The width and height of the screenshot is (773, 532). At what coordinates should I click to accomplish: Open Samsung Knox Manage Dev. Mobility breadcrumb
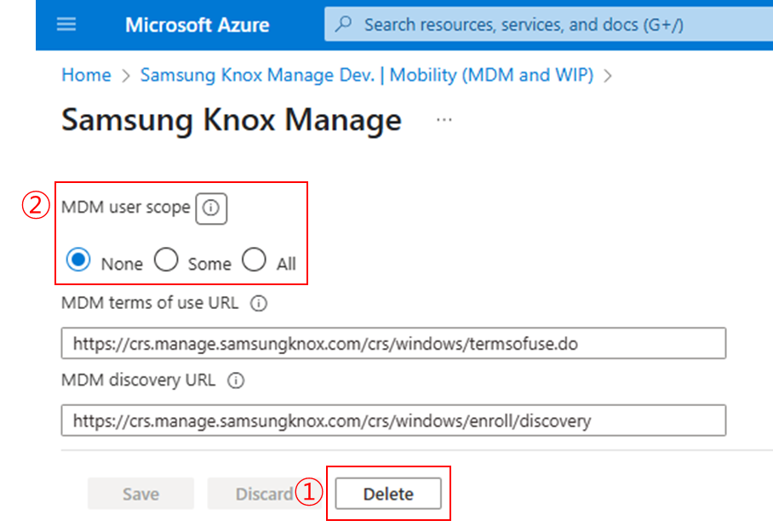pyautogui.click(x=366, y=75)
